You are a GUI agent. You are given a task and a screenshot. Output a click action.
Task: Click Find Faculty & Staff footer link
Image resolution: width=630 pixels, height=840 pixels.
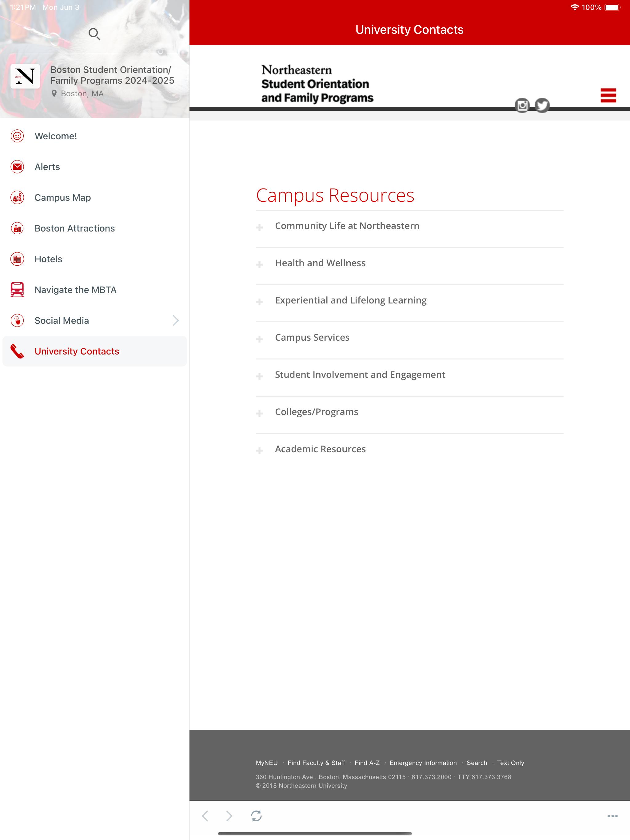pos(316,763)
